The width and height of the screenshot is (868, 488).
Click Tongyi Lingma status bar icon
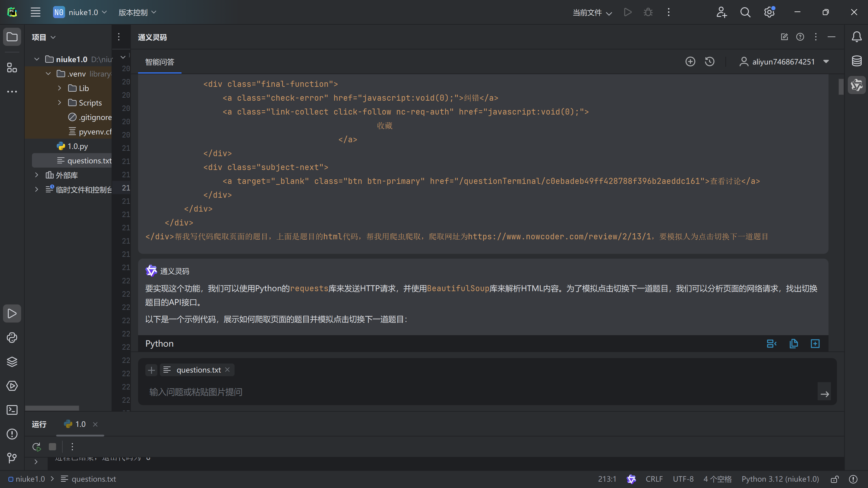point(631,479)
